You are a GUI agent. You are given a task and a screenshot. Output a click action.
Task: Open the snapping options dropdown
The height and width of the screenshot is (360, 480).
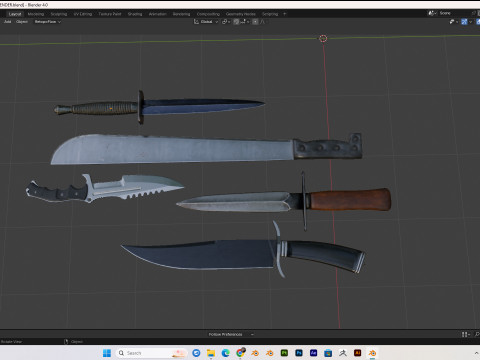[x=245, y=22]
